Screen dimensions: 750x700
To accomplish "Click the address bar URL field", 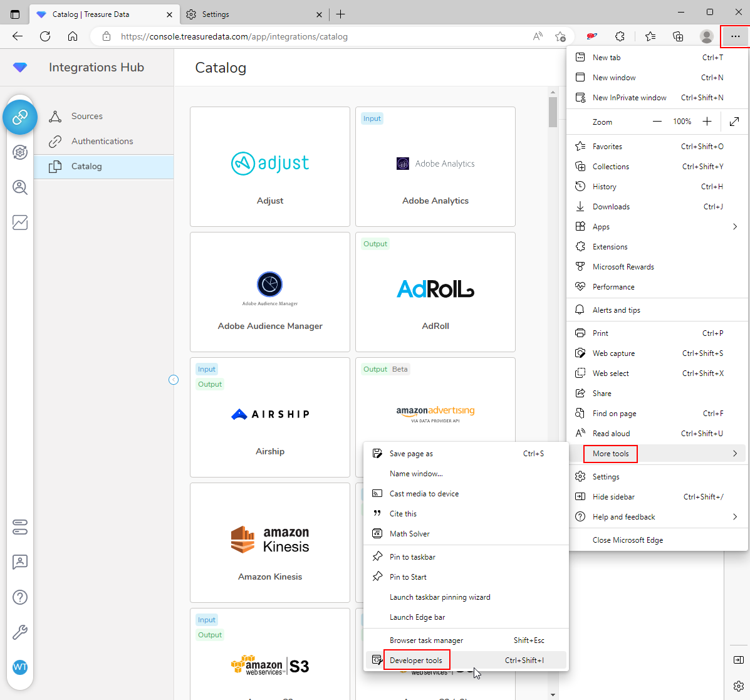I will [x=313, y=36].
